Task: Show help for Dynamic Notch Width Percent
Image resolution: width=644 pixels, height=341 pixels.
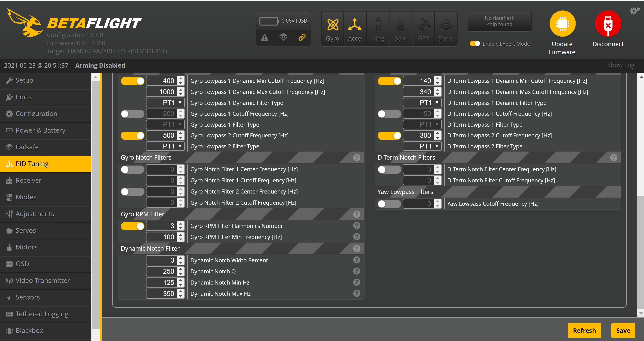Action: point(357,260)
